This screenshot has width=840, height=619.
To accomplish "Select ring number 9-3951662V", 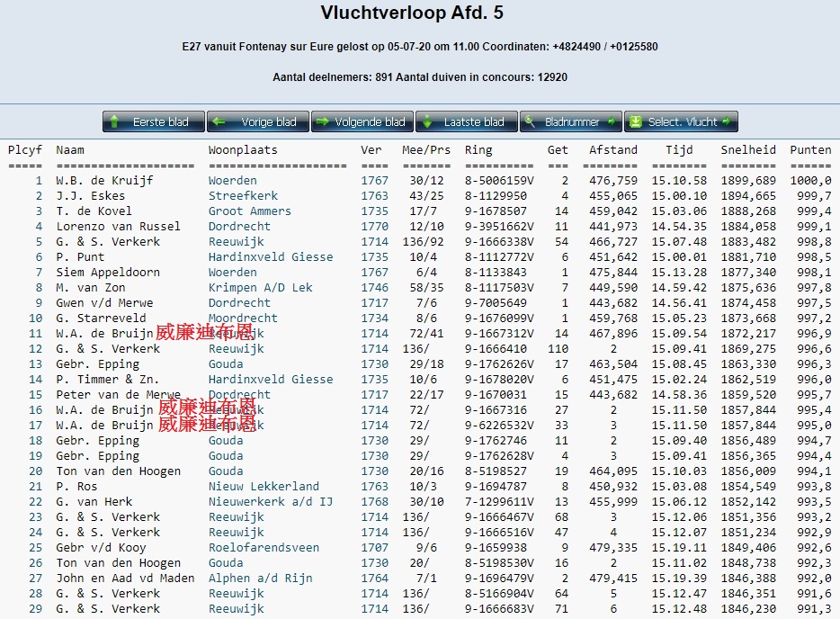I will coord(499,226).
